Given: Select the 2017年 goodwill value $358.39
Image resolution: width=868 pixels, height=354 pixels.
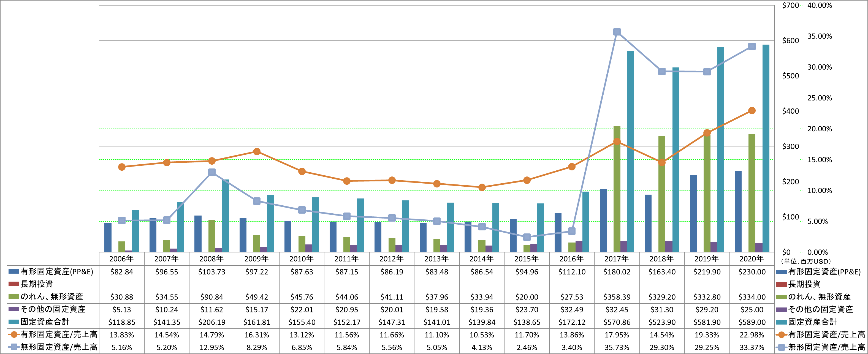Looking at the screenshot, I should click(x=617, y=297).
